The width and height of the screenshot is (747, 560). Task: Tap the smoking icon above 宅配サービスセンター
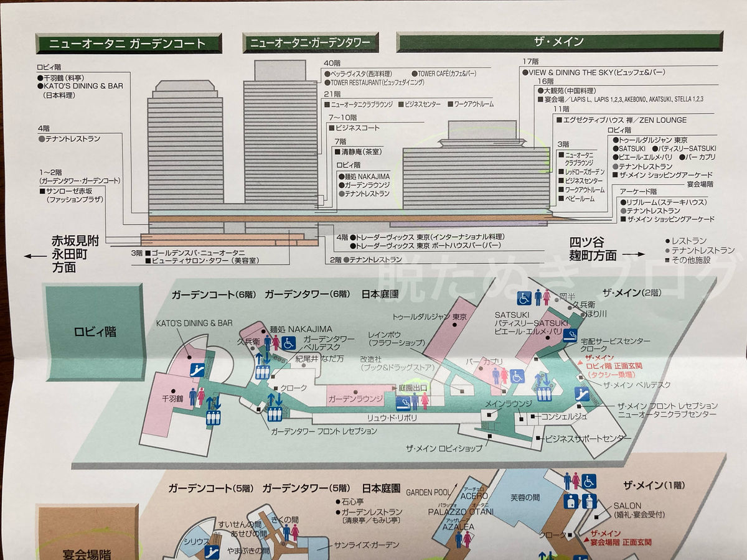click(x=570, y=336)
